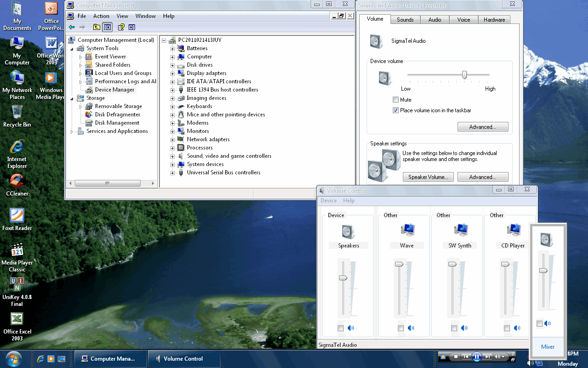This screenshot has height=368, width=588.
Task: Open Internet Explorer desktop icon
Action: [x=17, y=154]
